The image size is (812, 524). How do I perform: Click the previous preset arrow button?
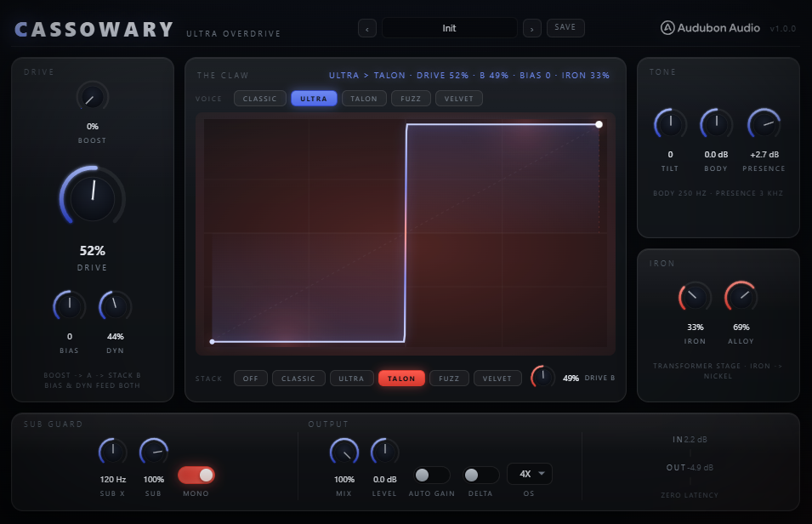367,29
